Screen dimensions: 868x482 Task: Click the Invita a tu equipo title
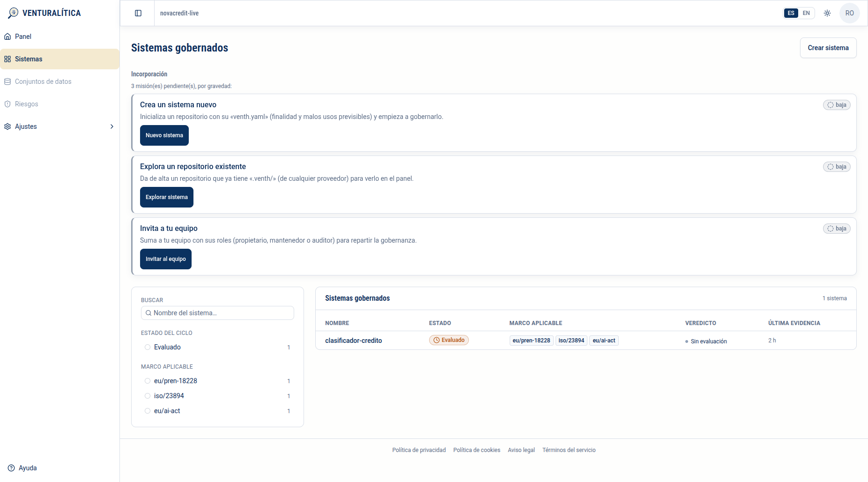[169, 229]
